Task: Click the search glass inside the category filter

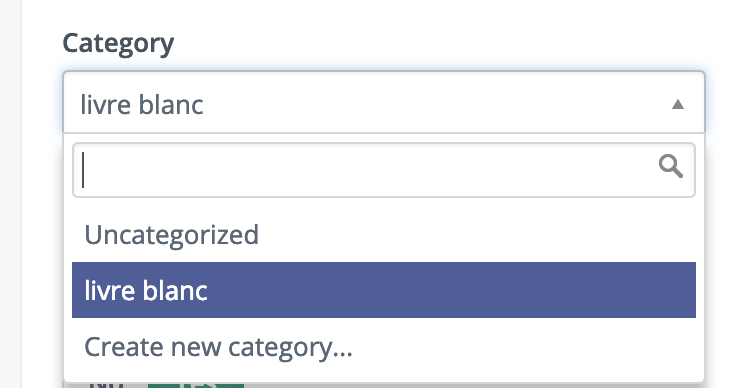Action: [670, 166]
